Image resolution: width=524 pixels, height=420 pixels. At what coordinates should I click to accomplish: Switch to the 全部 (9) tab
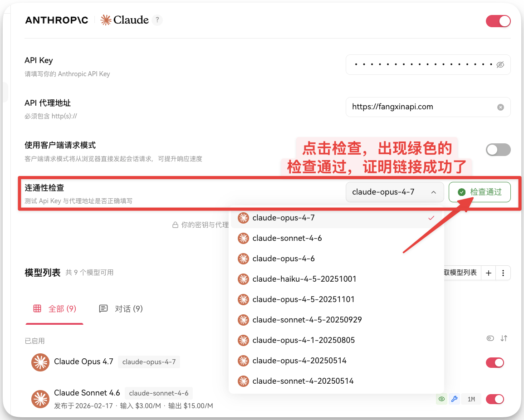55,309
